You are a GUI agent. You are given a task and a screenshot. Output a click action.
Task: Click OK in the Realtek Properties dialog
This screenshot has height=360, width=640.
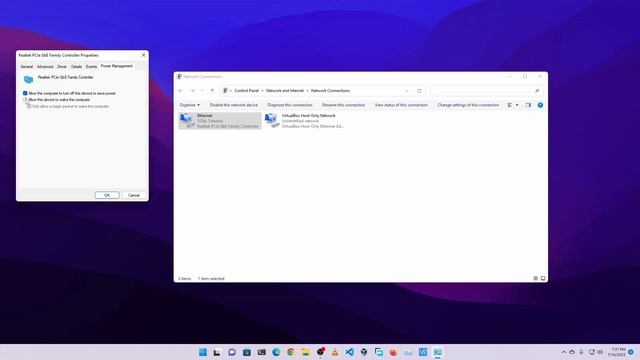(x=107, y=195)
